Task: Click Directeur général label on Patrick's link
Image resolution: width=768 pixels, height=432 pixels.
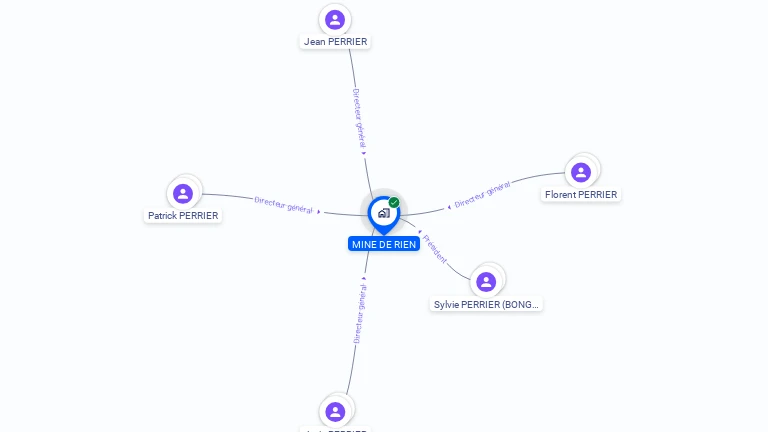Action: tap(284, 205)
